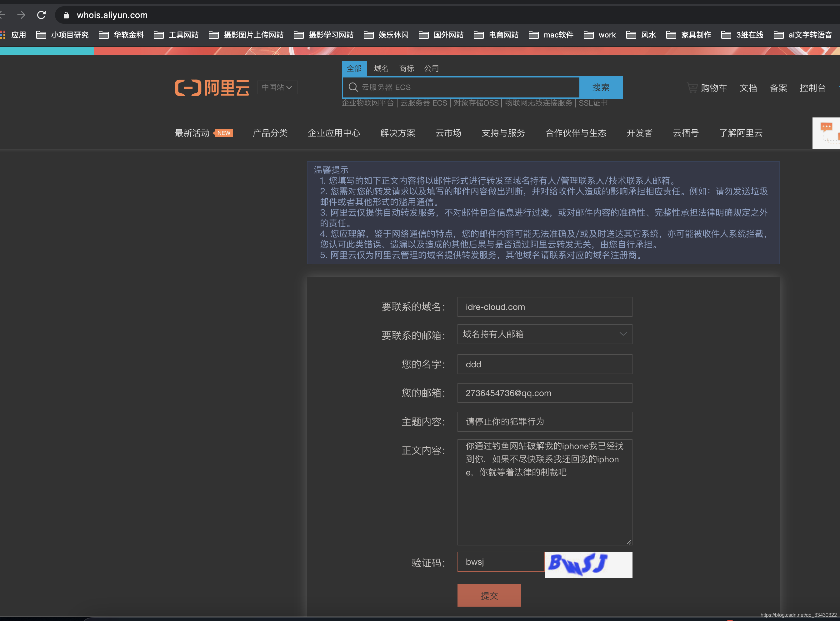840x621 pixels.
Task: Click the forward navigation arrow
Action: [x=22, y=15]
